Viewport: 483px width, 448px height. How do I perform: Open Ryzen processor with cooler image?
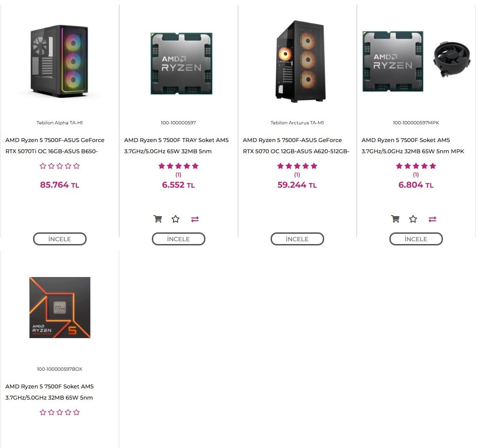pyautogui.click(x=416, y=61)
